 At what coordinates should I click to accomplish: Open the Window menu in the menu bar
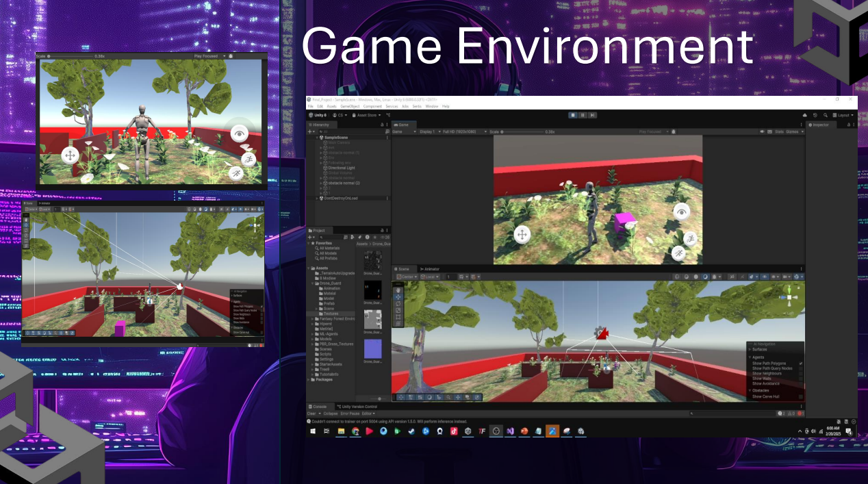click(432, 106)
